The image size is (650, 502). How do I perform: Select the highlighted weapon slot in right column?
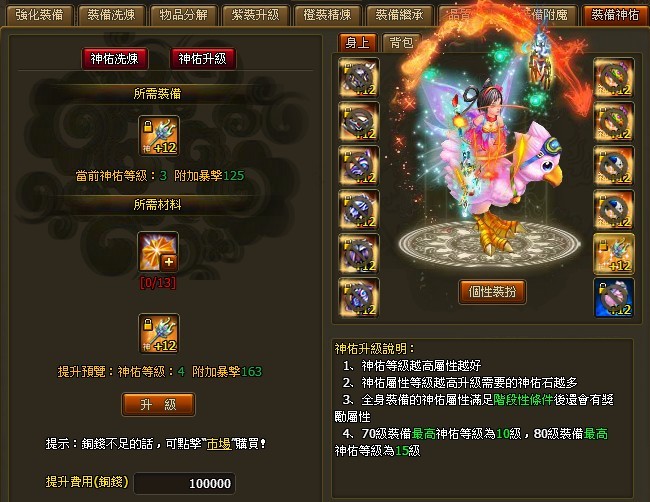tap(614, 254)
